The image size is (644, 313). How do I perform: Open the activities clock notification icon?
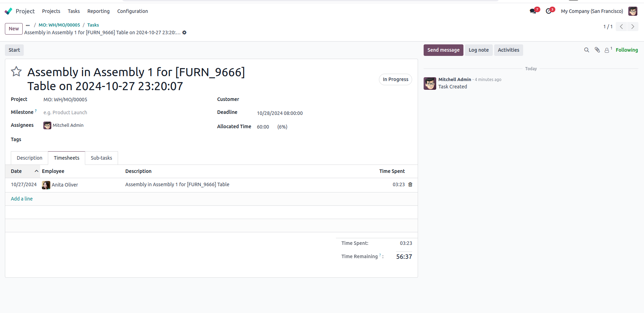(x=549, y=11)
